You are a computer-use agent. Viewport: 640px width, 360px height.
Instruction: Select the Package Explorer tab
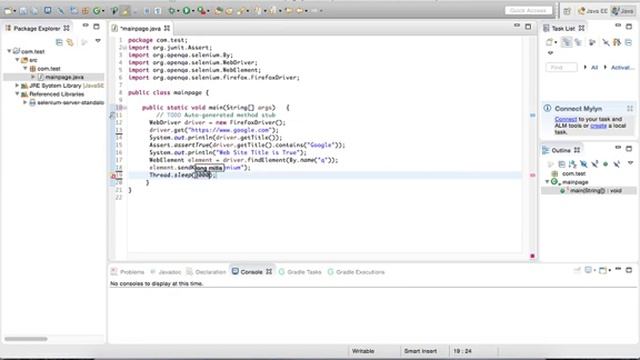(37, 28)
